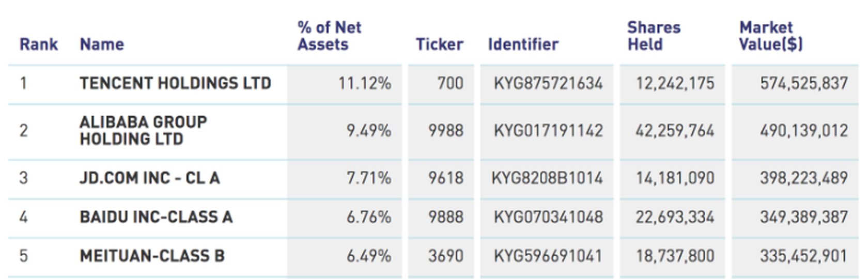Click Alibaba market value 490,139,012
This screenshot has height=279, width=868.
803,130
